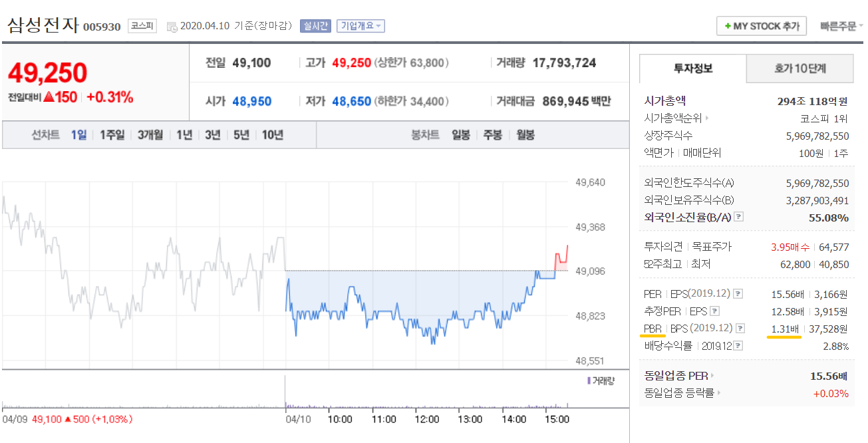Click the 실시간 button
The image size is (868, 443).
pos(315,26)
